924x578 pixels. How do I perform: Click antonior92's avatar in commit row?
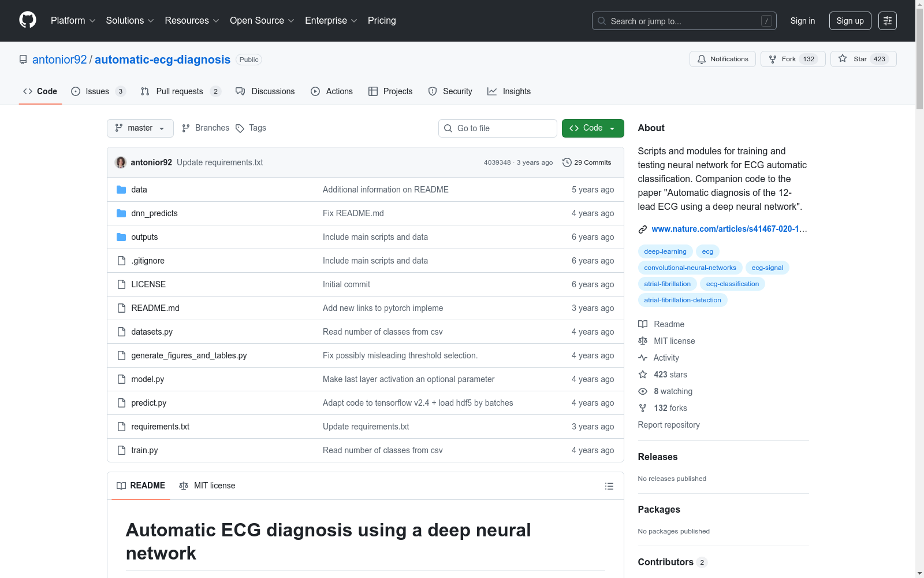pyautogui.click(x=121, y=162)
